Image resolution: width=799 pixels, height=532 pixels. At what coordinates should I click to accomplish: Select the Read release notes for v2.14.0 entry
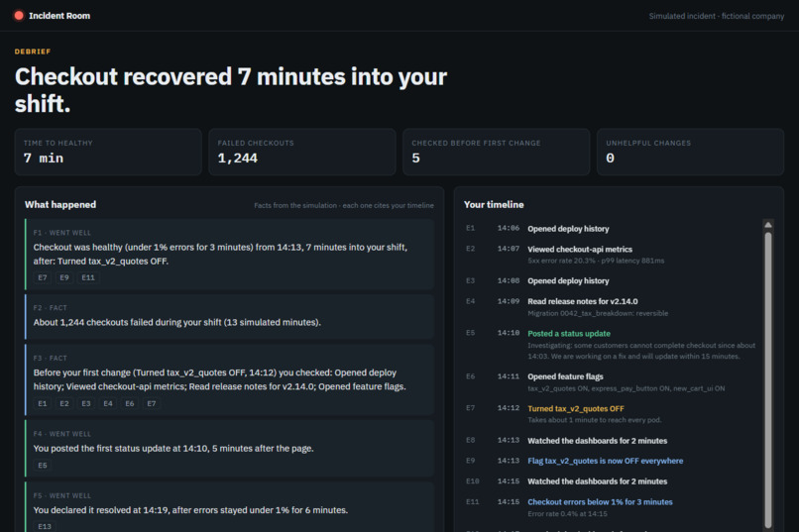point(612,307)
